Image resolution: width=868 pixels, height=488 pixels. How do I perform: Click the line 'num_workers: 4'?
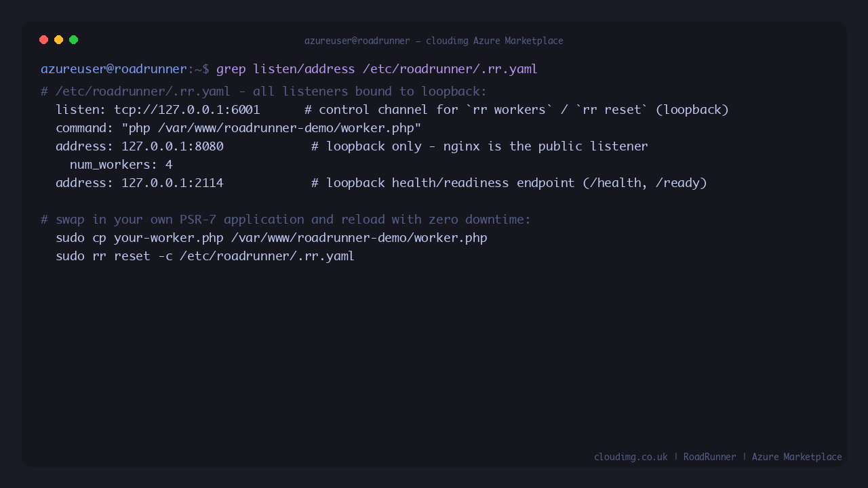click(x=121, y=165)
